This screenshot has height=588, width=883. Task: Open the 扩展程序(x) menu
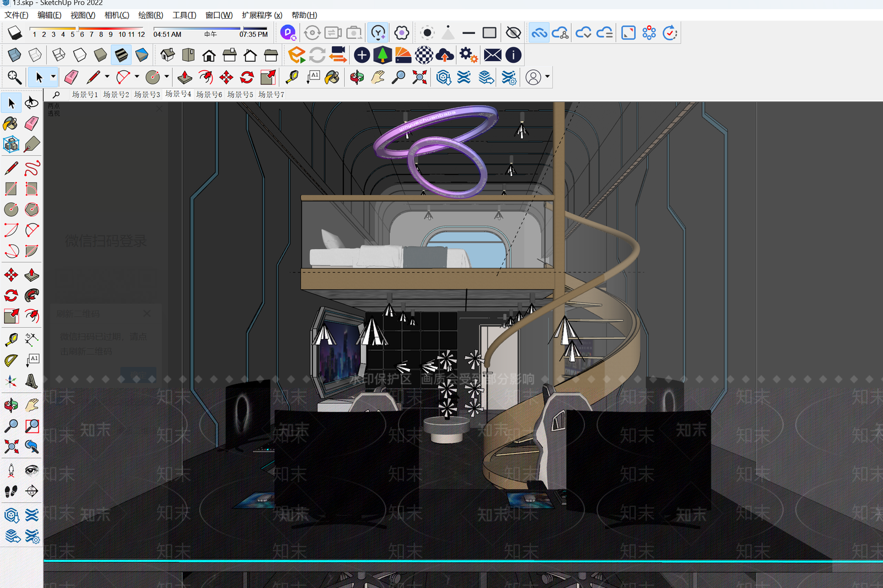click(262, 15)
